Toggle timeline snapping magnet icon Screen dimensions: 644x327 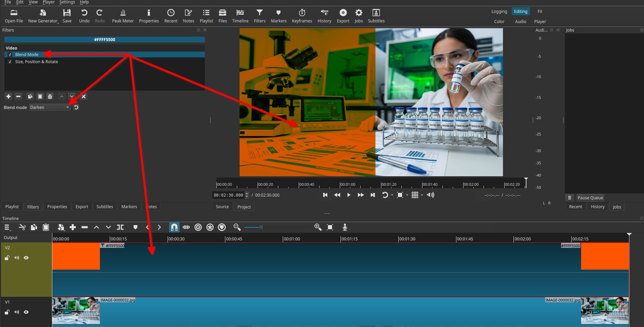(x=174, y=227)
